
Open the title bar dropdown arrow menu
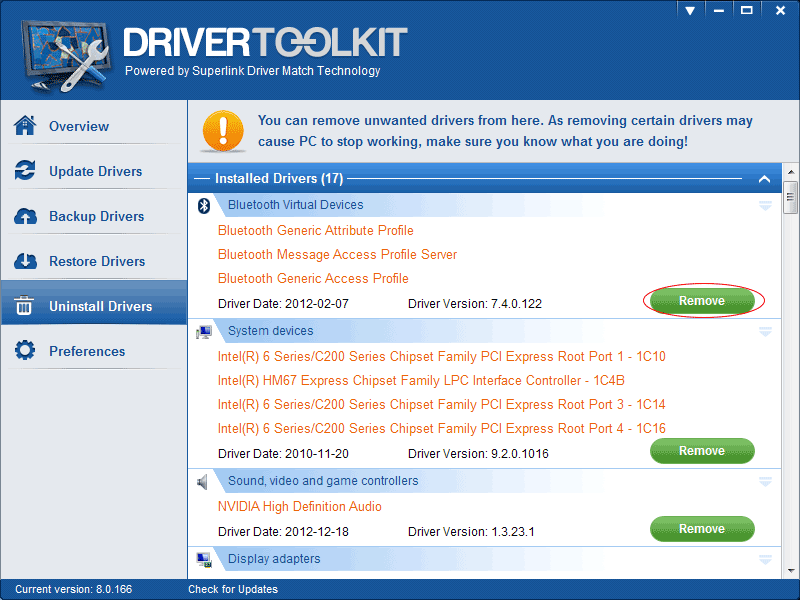[690, 10]
